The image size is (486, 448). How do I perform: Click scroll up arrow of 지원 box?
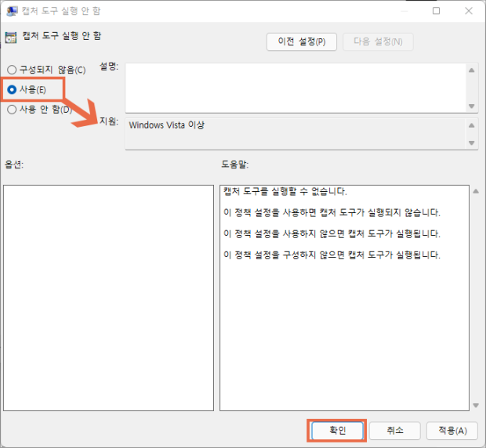pyautogui.click(x=472, y=125)
